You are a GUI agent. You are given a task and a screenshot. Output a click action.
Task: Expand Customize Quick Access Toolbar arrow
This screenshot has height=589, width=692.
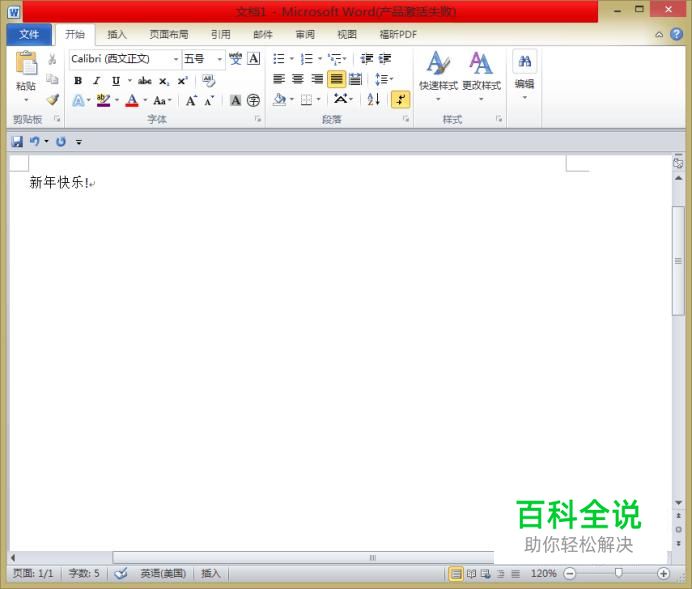(x=79, y=142)
